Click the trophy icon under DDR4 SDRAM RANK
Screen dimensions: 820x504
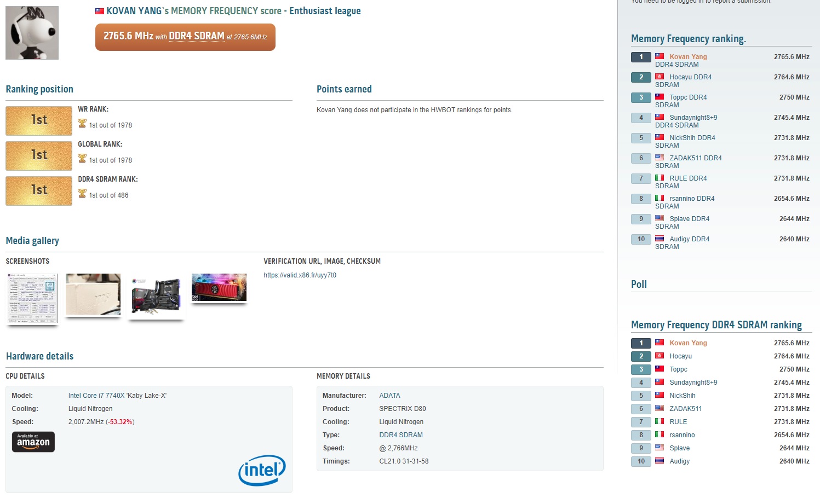[82, 194]
